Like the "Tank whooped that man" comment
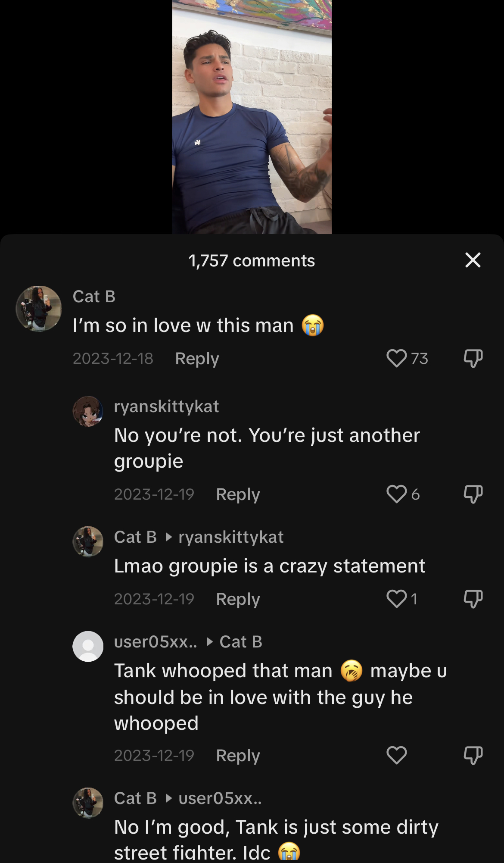 pos(397,755)
